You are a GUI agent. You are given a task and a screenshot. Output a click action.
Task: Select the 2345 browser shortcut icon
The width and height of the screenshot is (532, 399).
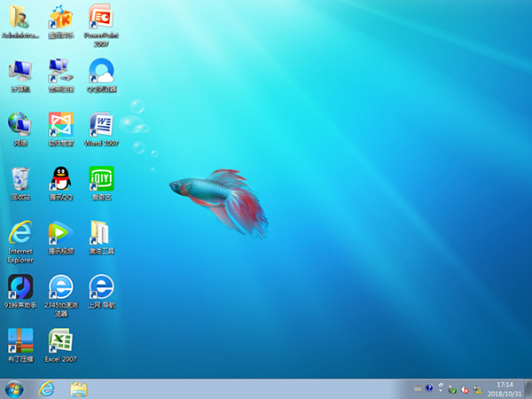(x=60, y=286)
